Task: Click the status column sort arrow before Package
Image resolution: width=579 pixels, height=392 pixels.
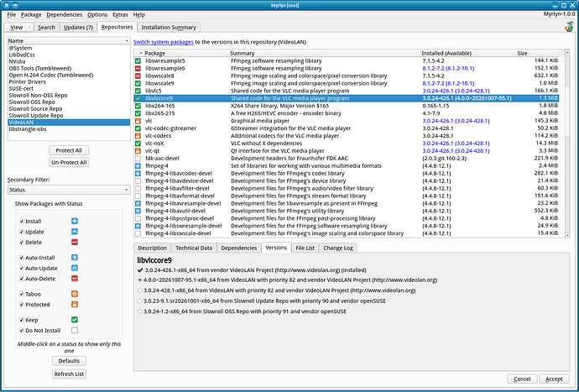Action: (139, 53)
